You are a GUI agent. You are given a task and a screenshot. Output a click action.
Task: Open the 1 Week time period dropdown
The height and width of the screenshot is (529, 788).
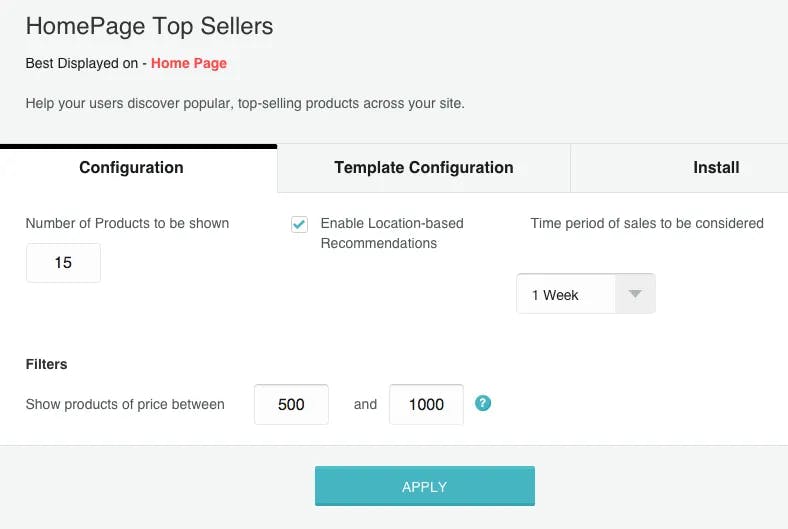click(585, 294)
